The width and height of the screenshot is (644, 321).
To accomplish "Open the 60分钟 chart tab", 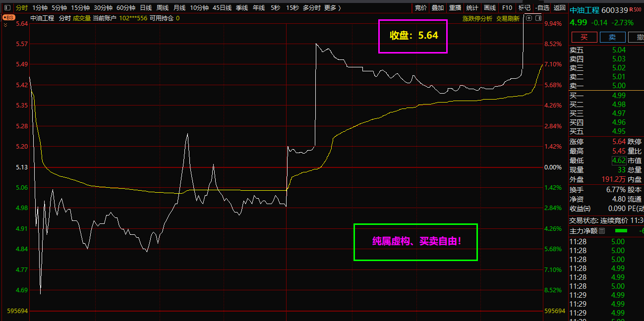I will 125,8.
